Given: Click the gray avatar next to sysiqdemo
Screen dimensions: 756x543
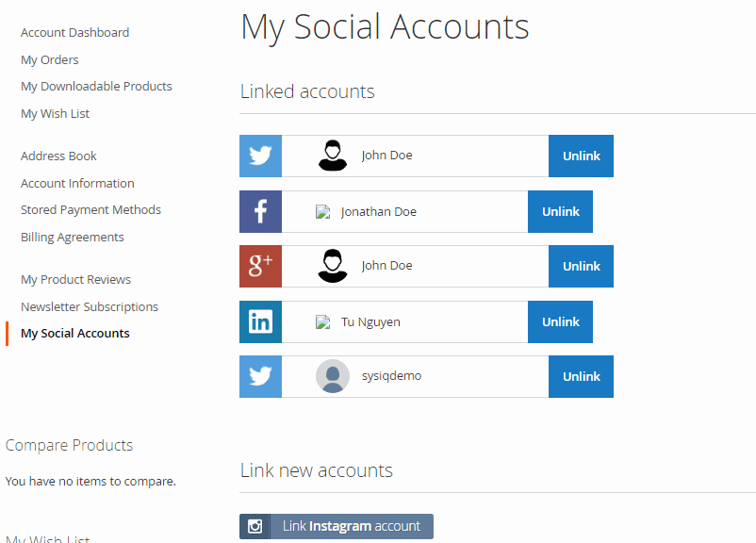Looking at the screenshot, I should click(x=332, y=376).
